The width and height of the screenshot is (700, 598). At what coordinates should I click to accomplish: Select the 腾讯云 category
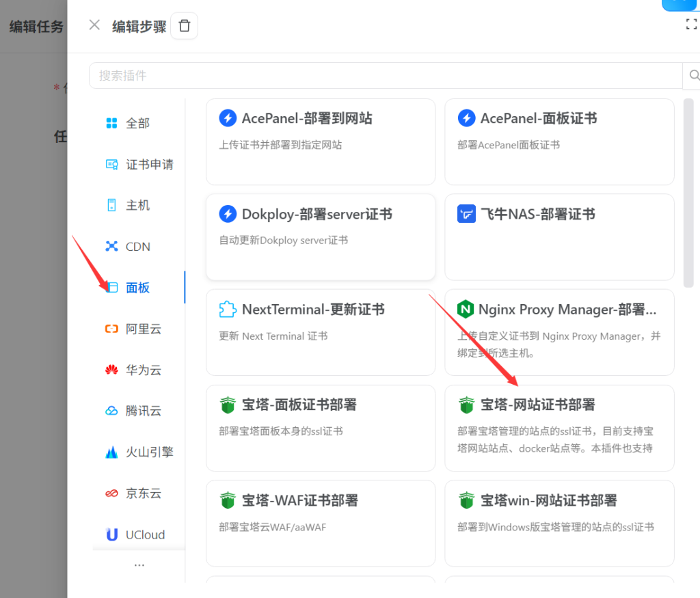tap(139, 411)
